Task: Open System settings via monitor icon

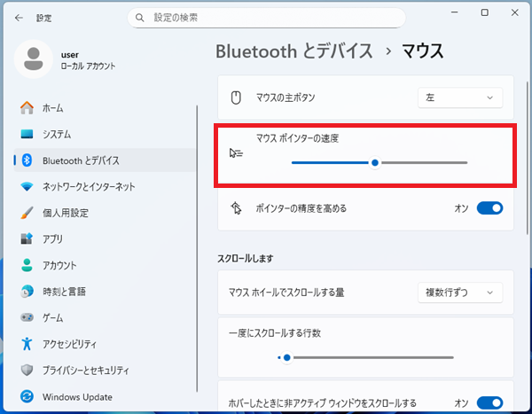Action: (27, 135)
